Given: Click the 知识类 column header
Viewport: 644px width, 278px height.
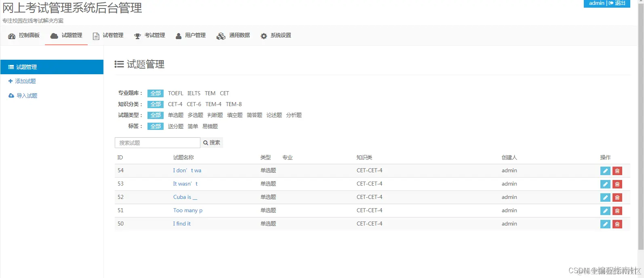Looking at the screenshot, I should coord(364,157).
